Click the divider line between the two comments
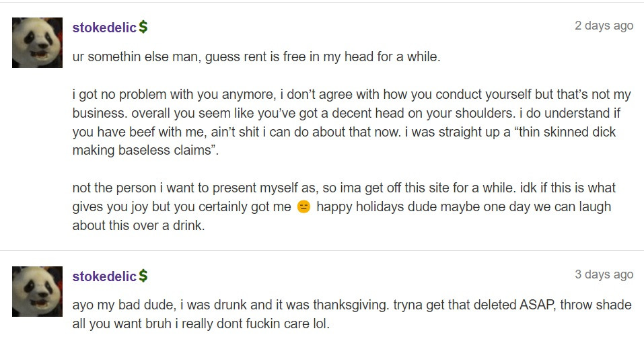The image size is (644, 341). (x=322, y=250)
